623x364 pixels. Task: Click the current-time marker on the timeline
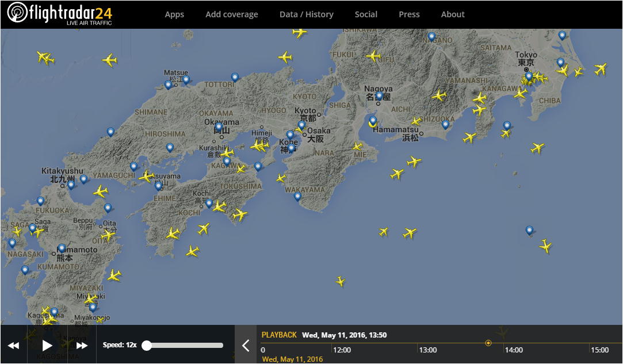(x=488, y=343)
